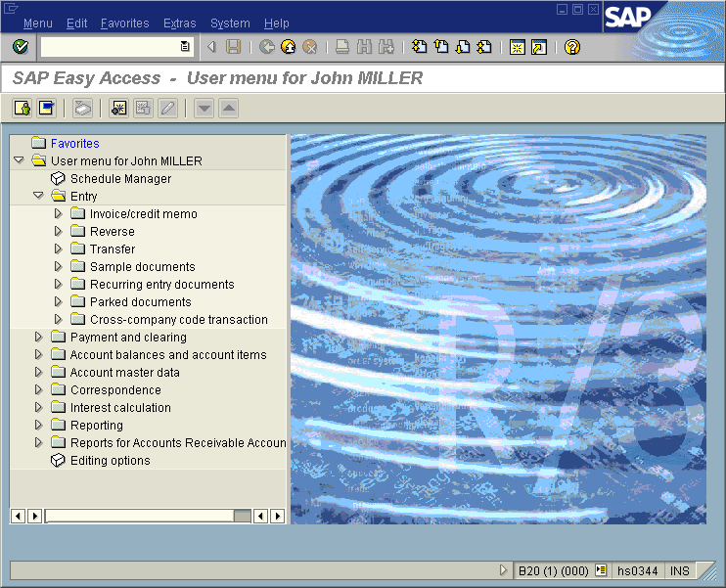The width and height of the screenshot is (726, 588).
Task: Click the First page icon in toolbar
Action: (x=419, y=47)
